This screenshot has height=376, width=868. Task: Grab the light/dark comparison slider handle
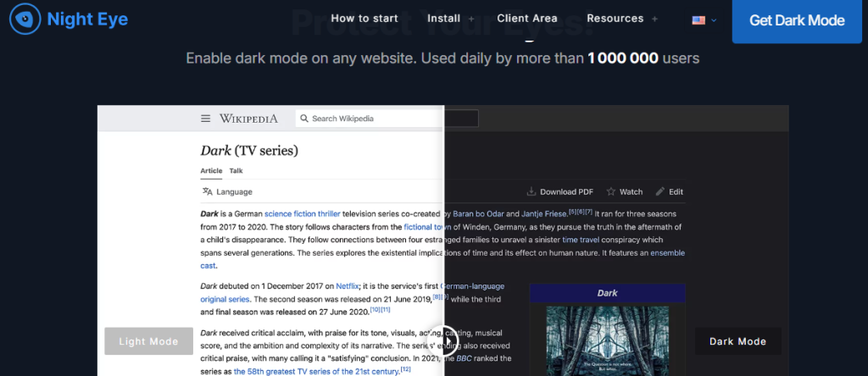coord(444,342)
